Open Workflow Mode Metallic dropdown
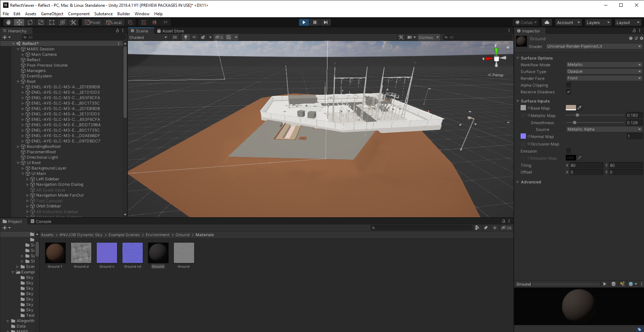The image size is (644, 332). tap(604, 65)
